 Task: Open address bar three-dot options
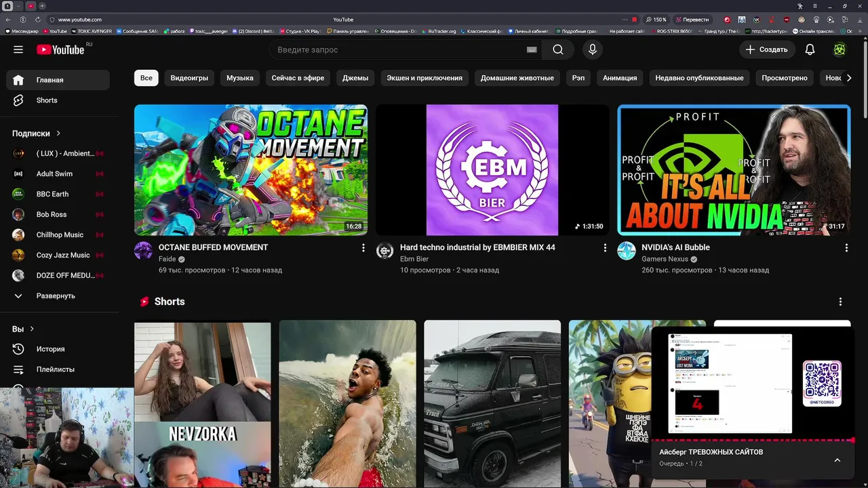625,20
